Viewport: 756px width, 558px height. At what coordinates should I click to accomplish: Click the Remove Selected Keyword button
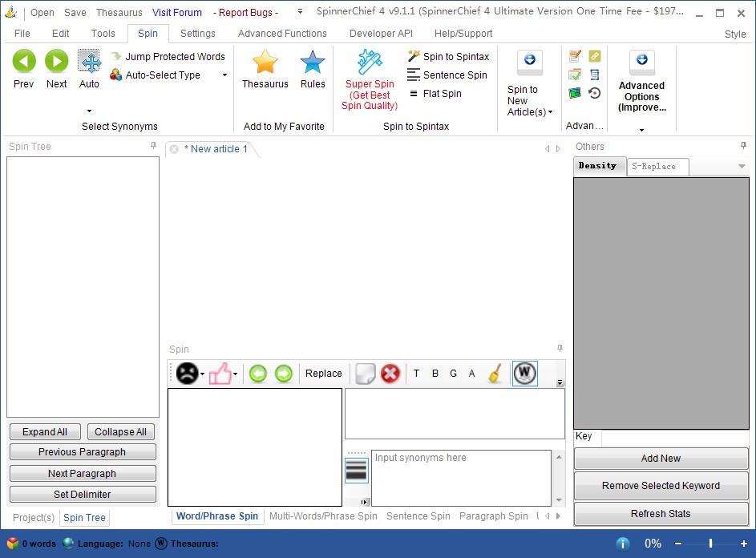point(661,486)
